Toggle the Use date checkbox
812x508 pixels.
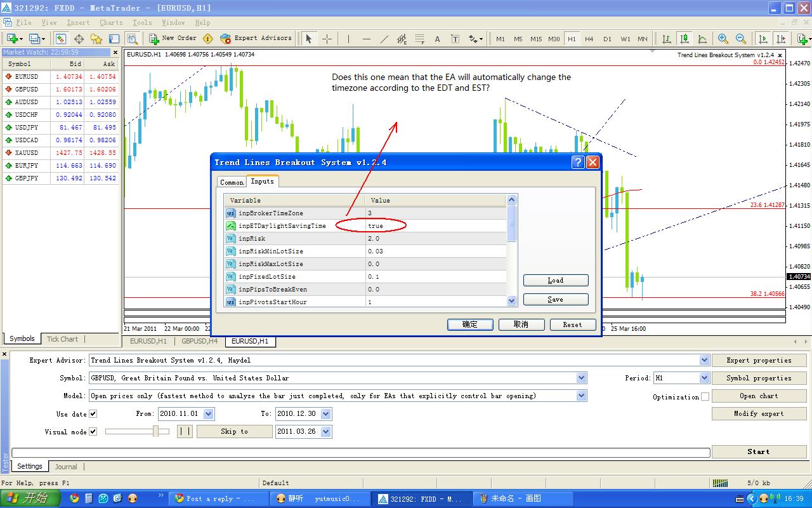(93, 414)
